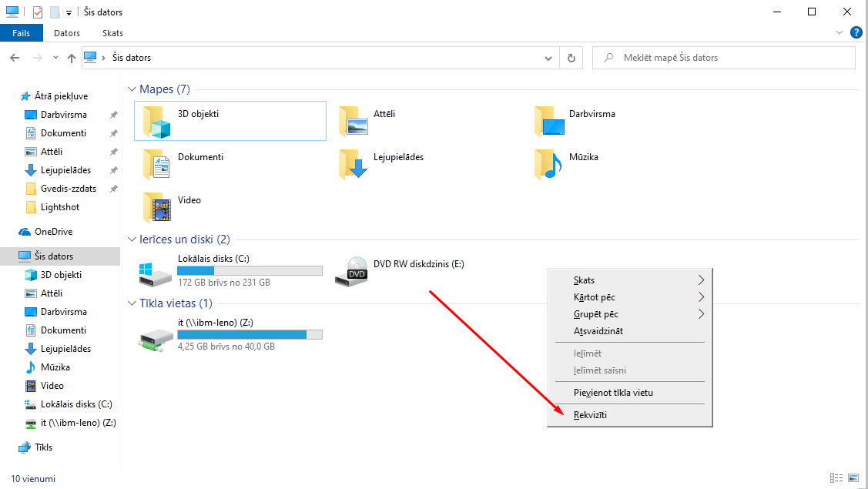The height and width of the screenshot is (489, 868).
Task: Open the blue Help question mark icon
Action: [x=856, y=32]
